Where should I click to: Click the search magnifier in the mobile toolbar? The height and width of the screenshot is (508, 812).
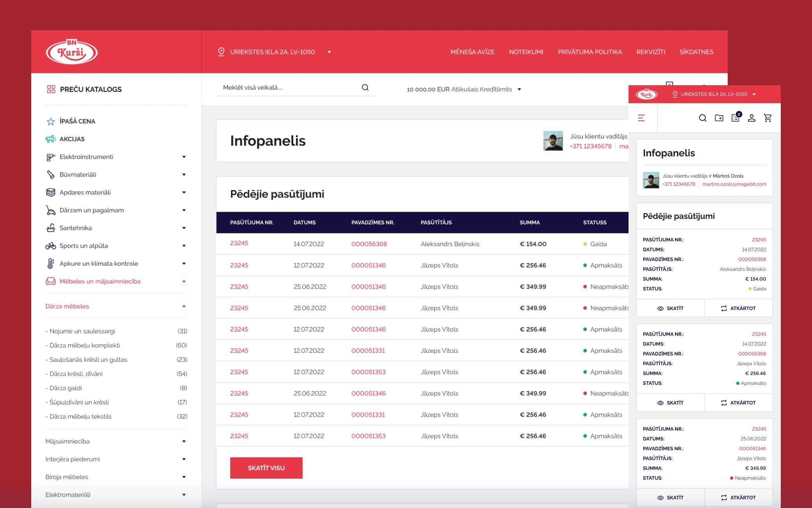[703, 118]
